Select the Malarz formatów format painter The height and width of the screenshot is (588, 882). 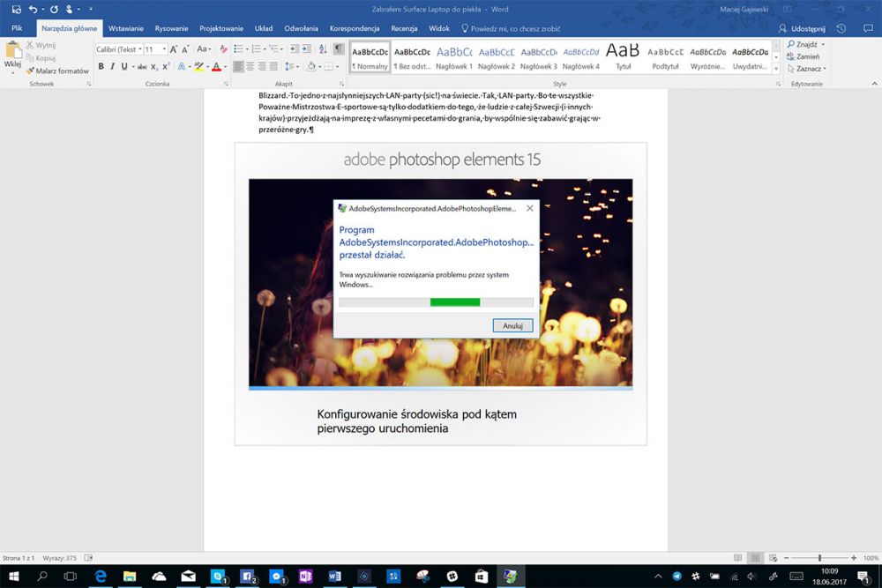point(57,71)
